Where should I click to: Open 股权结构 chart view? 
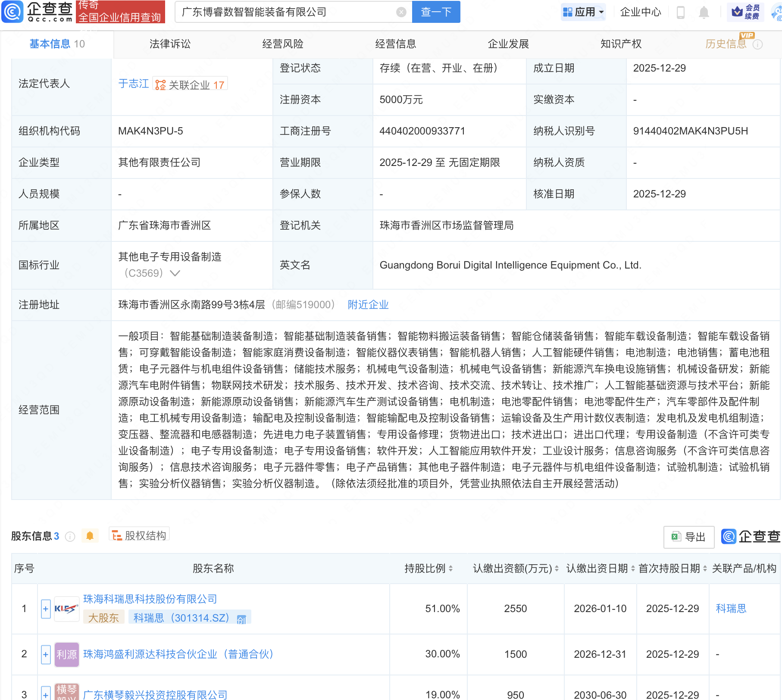tap(139, 534)
